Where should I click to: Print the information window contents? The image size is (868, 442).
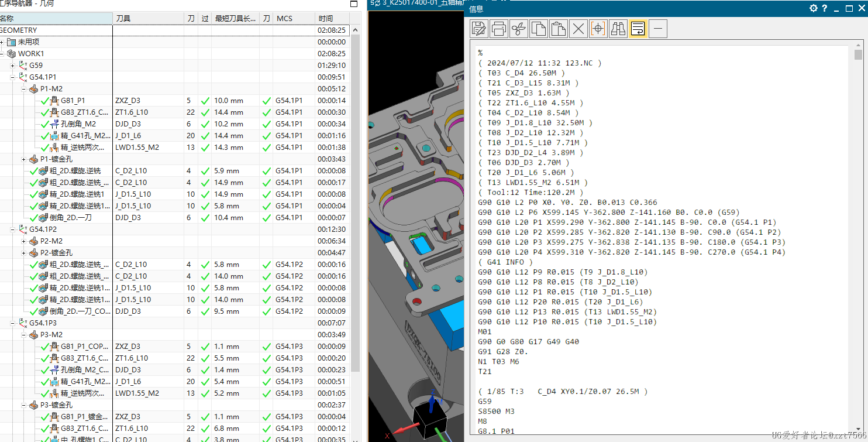pyautogui.click(x=499, y=28)
